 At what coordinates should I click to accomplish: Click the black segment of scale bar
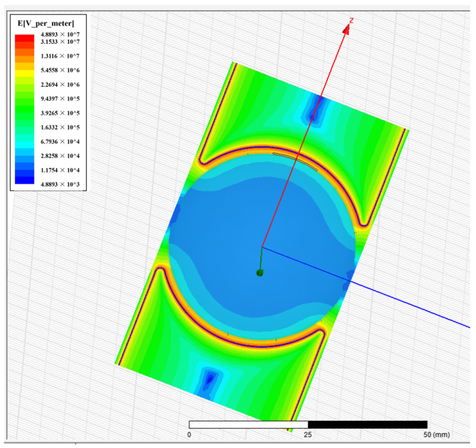(x=368, y=424)
